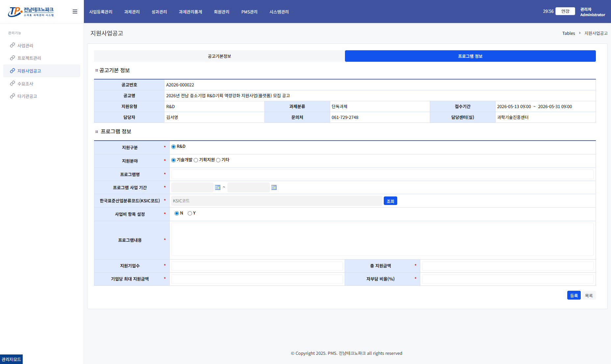Focus 기업당 최대 지원금액 input field
Image resolution: width=611 pixels, height=364 pixels.
257,279
